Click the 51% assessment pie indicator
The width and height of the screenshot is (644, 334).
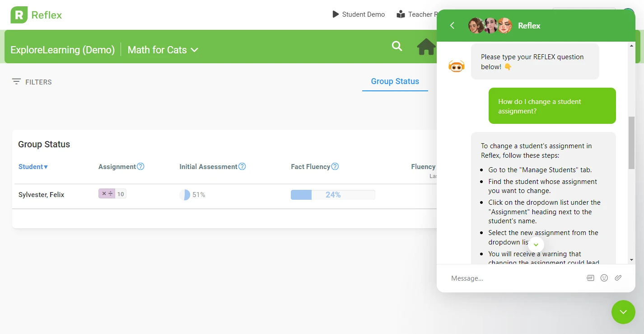pyautogui.click(x=185, y=195)
